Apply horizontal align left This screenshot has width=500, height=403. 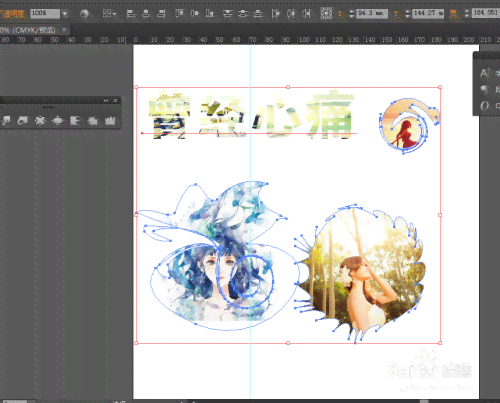(131, 14)
